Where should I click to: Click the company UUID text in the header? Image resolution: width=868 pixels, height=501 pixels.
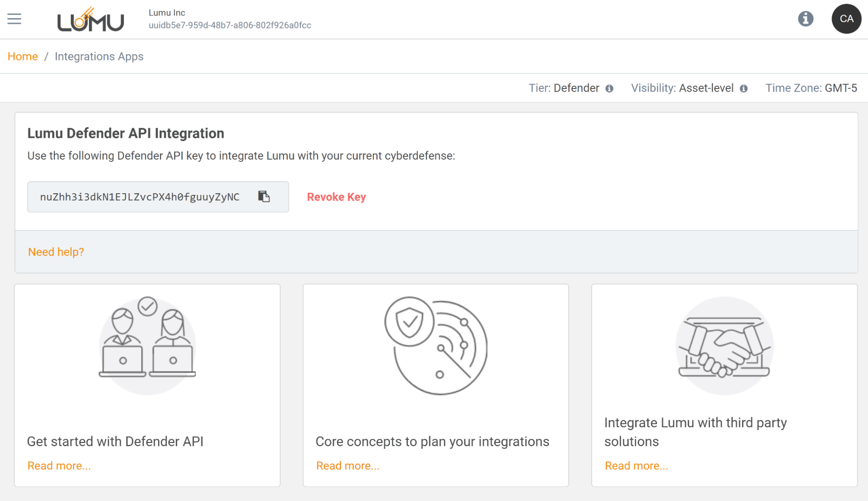pyautogui.click(x=230, y=25)
